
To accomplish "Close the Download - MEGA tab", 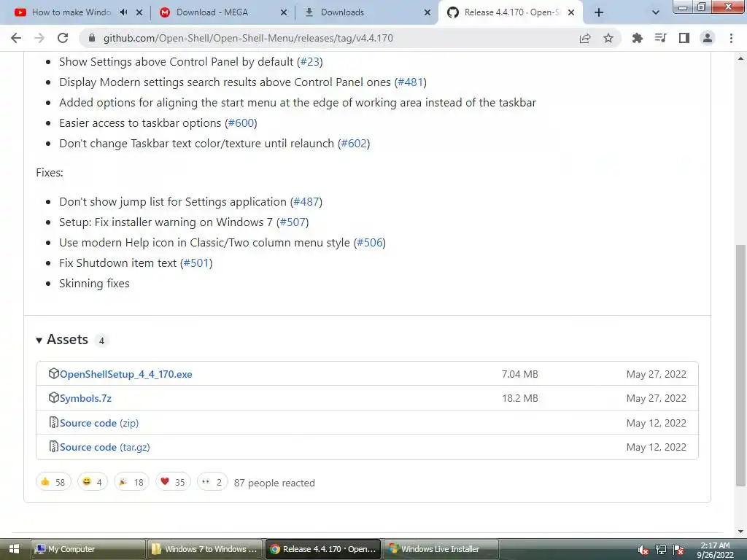I will (x=284, y=12).
